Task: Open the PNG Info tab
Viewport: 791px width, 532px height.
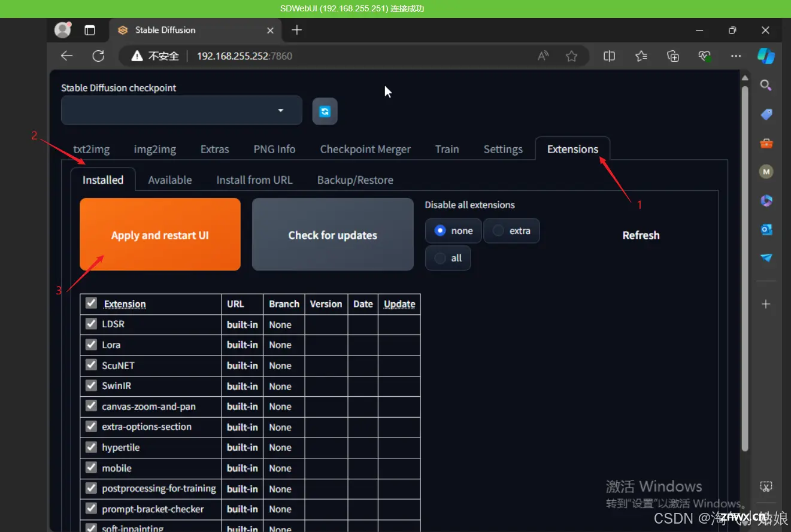Action: tap(274, 149)
